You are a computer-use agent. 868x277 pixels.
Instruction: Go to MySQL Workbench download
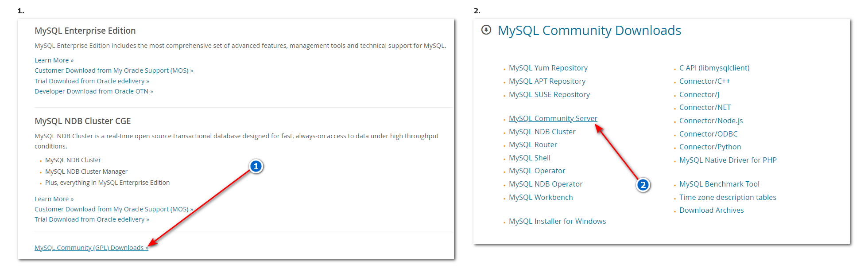pyautogui.click(x=541, y=197)
